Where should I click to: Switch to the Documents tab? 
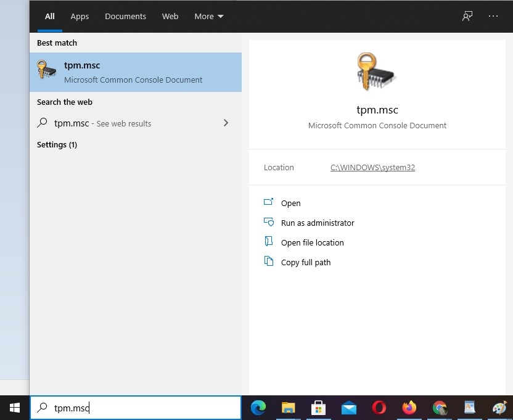coord(125,17)
